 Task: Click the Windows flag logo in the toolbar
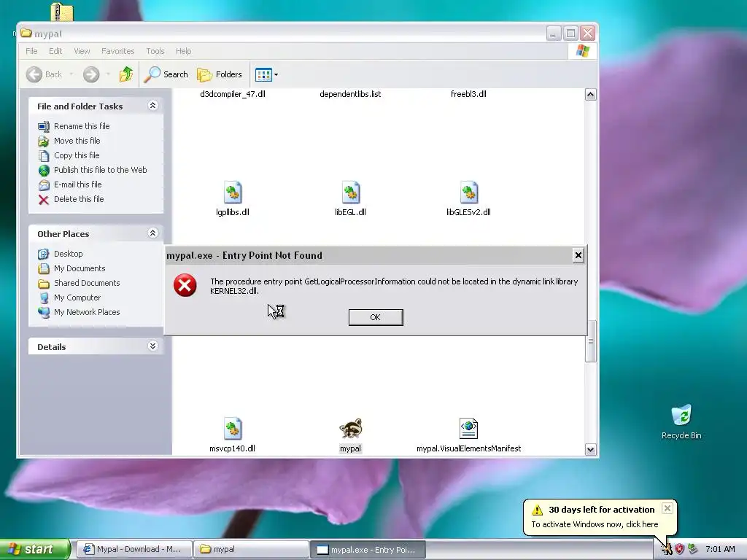click(583, 51)
